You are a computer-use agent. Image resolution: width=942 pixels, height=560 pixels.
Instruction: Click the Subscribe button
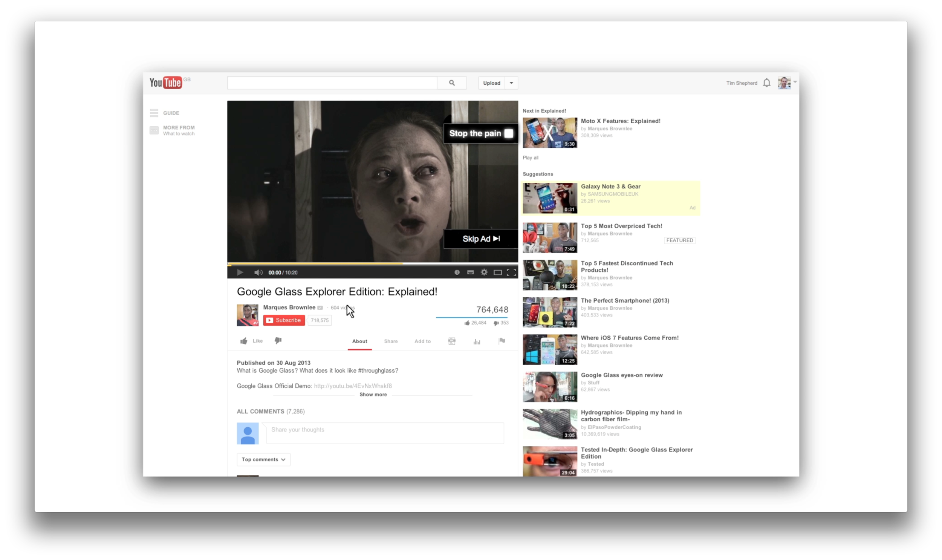284,320
